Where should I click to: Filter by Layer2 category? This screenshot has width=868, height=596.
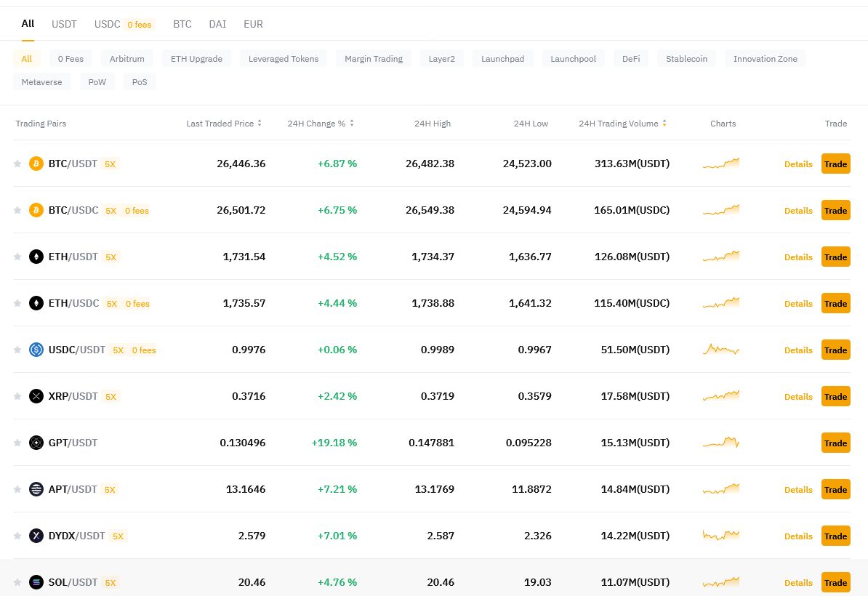click(442, 59)
